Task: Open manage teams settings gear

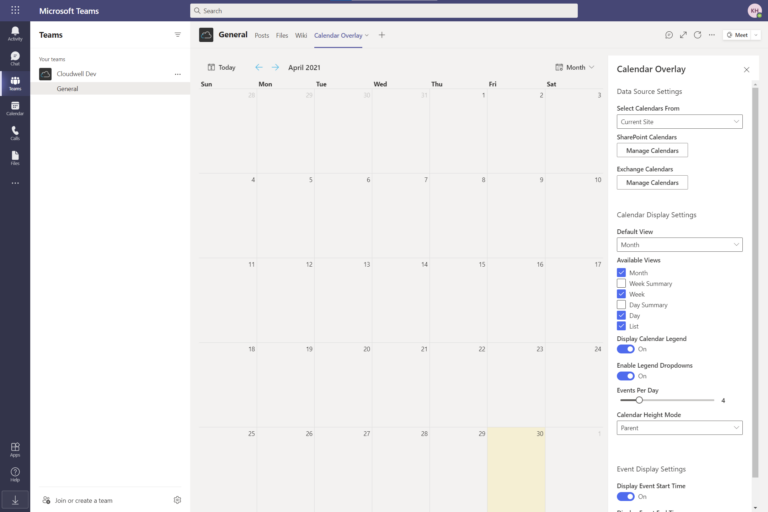Action: point(177,500)
